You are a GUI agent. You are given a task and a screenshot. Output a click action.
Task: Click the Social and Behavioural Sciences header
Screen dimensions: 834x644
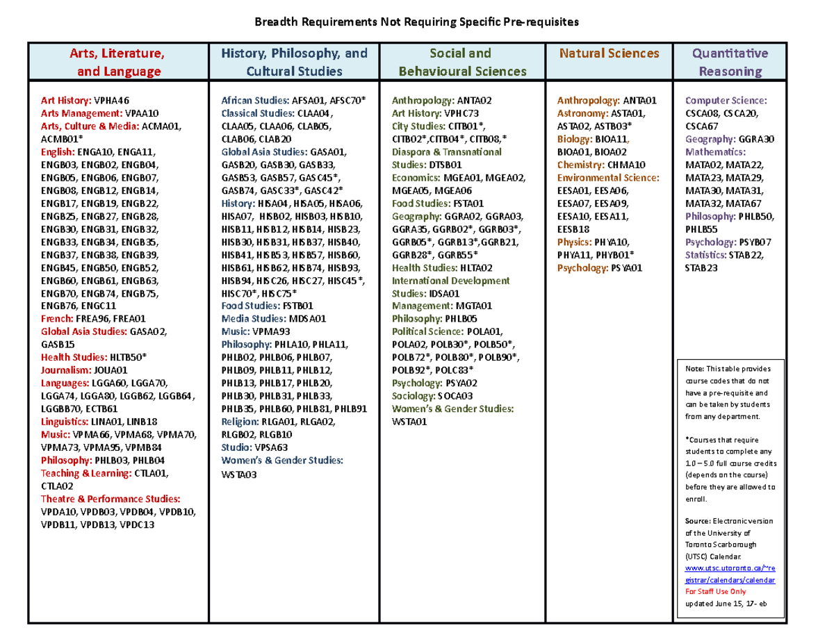pos(461,62)
